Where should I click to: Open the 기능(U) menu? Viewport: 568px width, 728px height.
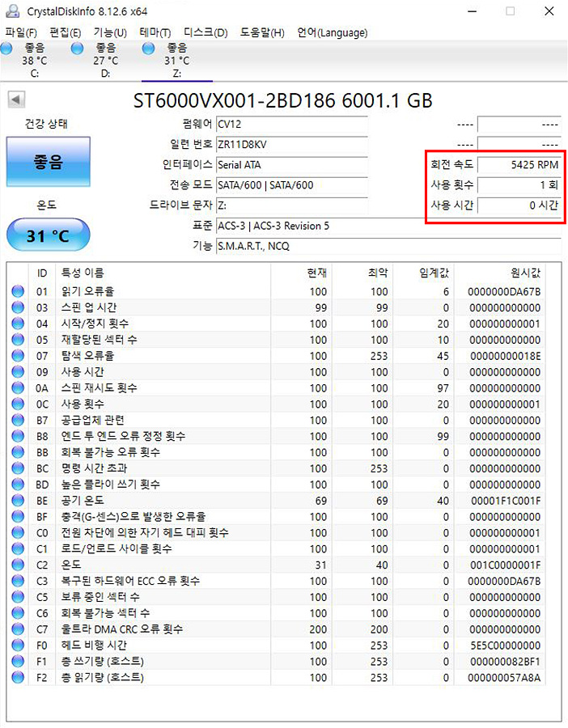110,32
